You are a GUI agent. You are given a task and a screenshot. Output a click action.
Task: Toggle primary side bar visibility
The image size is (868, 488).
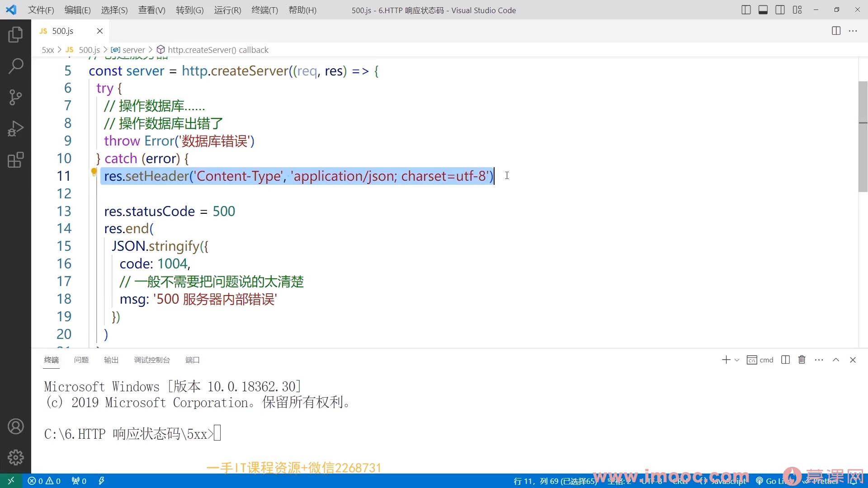click(746, 10)
